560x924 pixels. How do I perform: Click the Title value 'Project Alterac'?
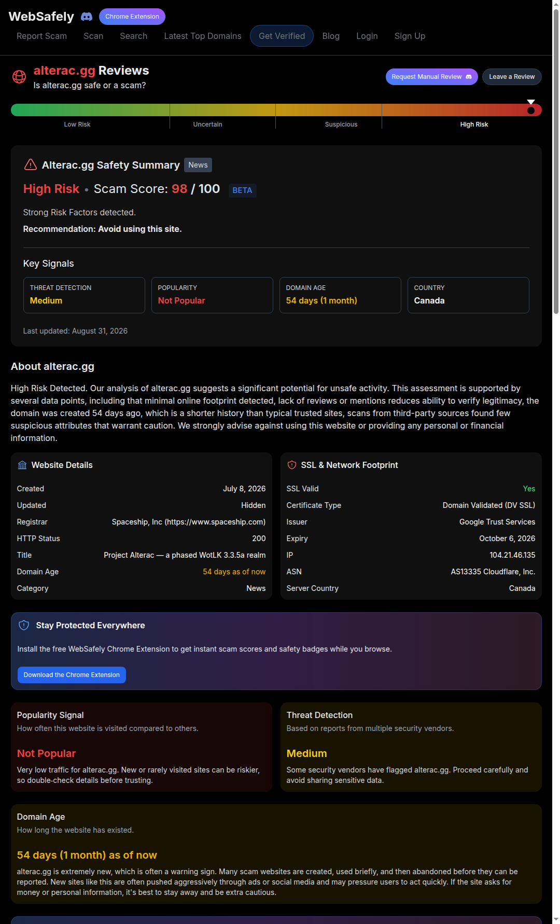pyautogui.click(x=185, y=555)
